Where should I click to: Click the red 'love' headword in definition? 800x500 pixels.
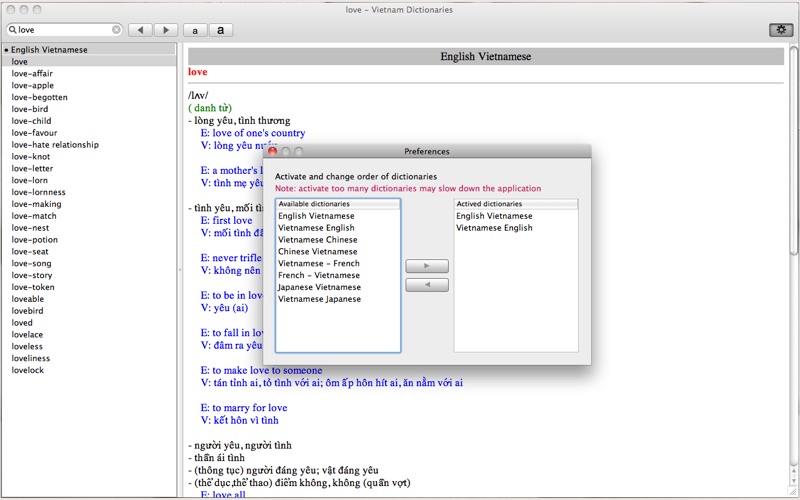coord(197,72)
